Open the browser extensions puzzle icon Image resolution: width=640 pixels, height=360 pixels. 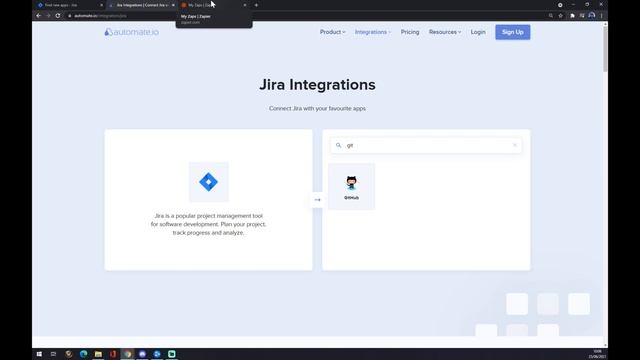pos(572,16)
